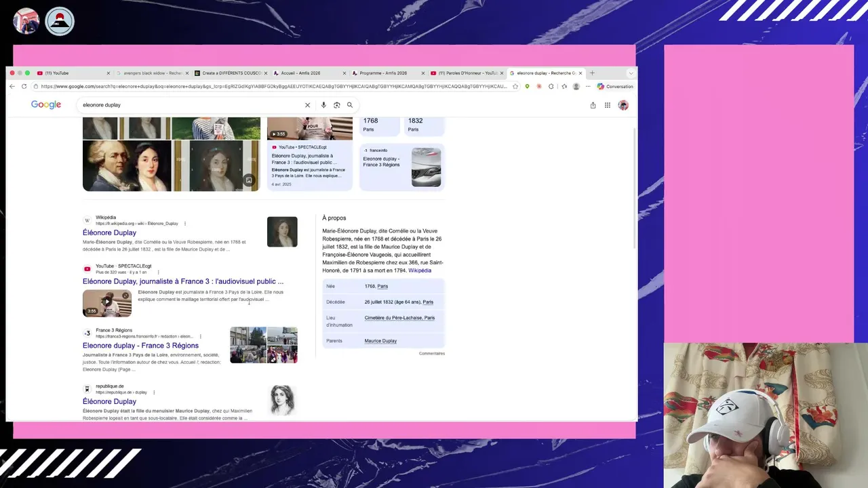Screen dimensions: 868x488
Task: Open the Google apps grid
Action: (608, 105)
